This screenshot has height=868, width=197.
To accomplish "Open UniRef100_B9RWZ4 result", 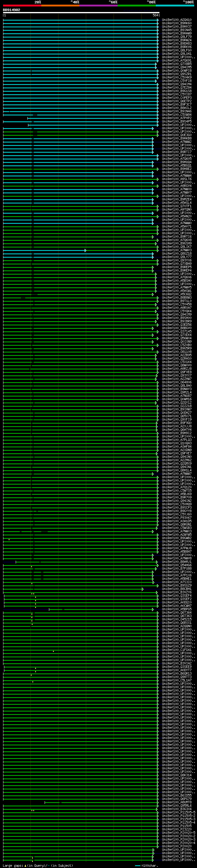I will coord(177,40).
